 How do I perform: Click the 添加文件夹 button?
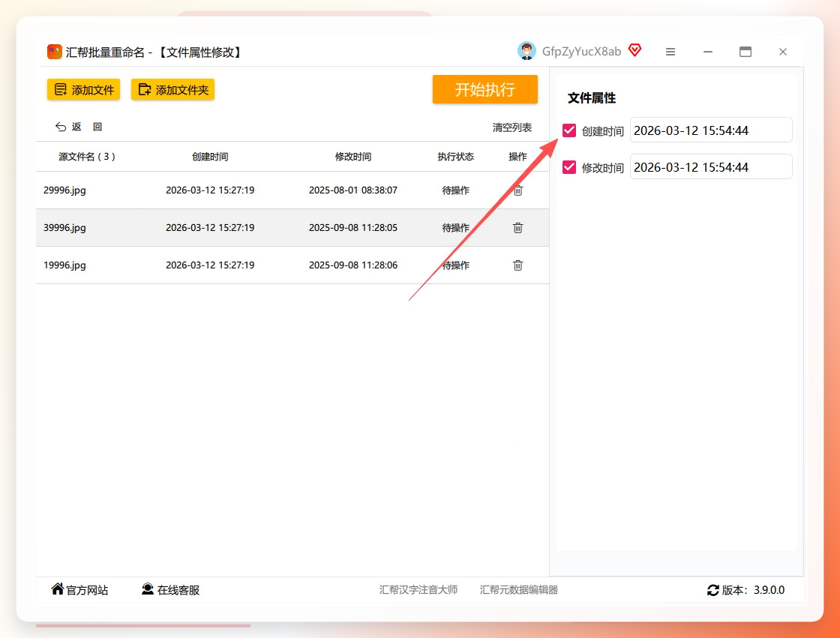tap(173, 89)
